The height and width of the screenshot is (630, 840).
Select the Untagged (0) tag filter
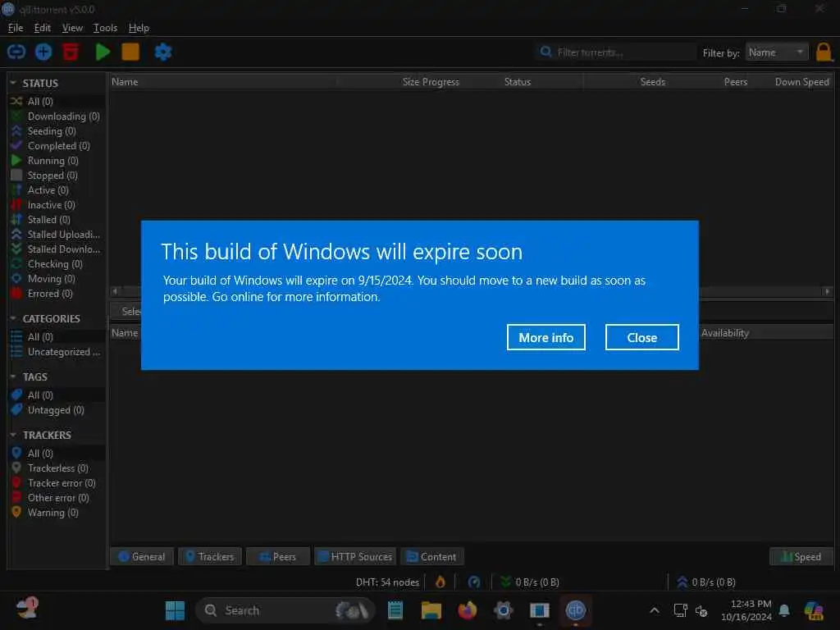click(56, 410)
